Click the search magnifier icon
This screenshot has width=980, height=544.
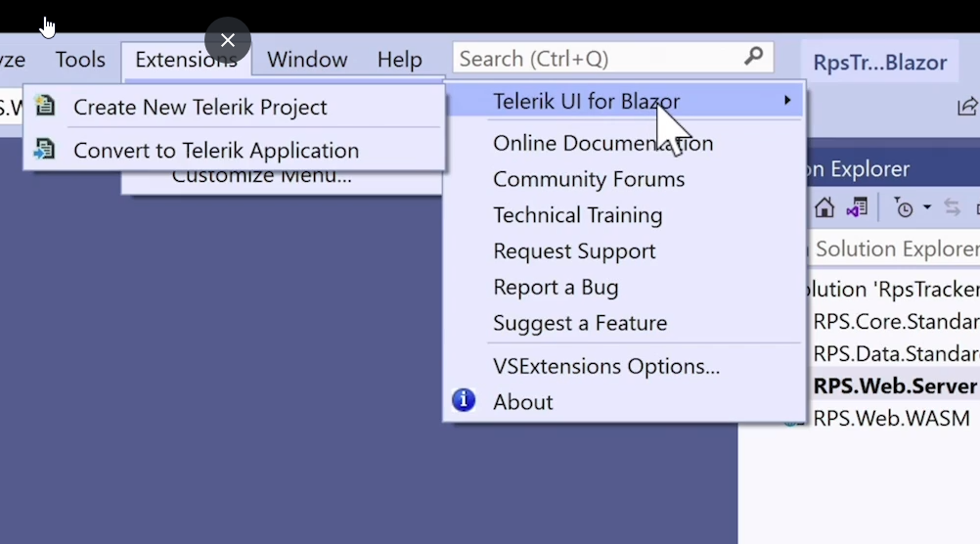tap(754, 57)
